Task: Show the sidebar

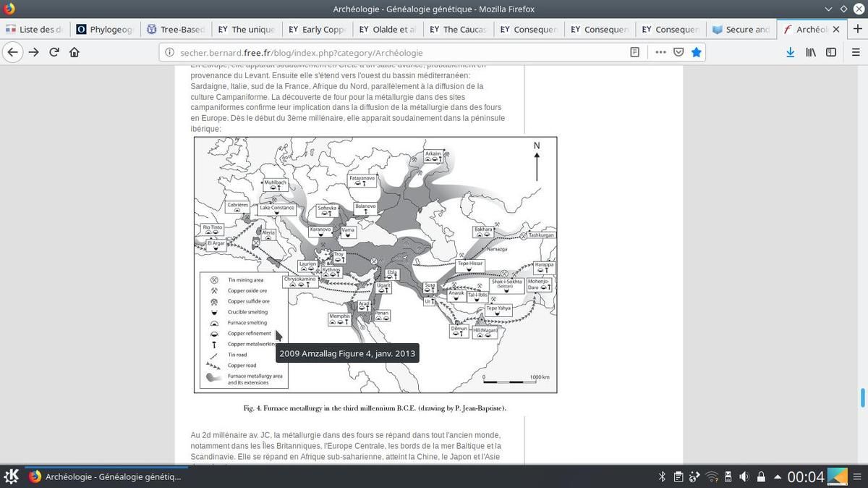Action: [x=831, y=52]
